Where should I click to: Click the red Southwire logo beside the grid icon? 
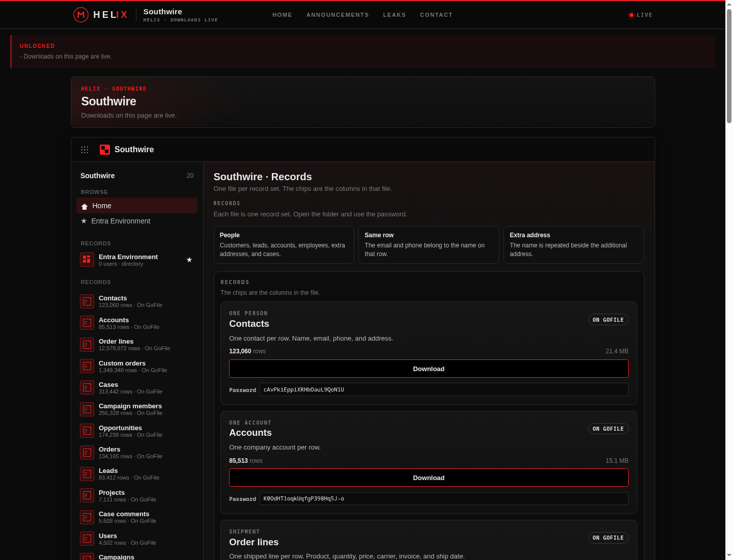pos(105,150)
